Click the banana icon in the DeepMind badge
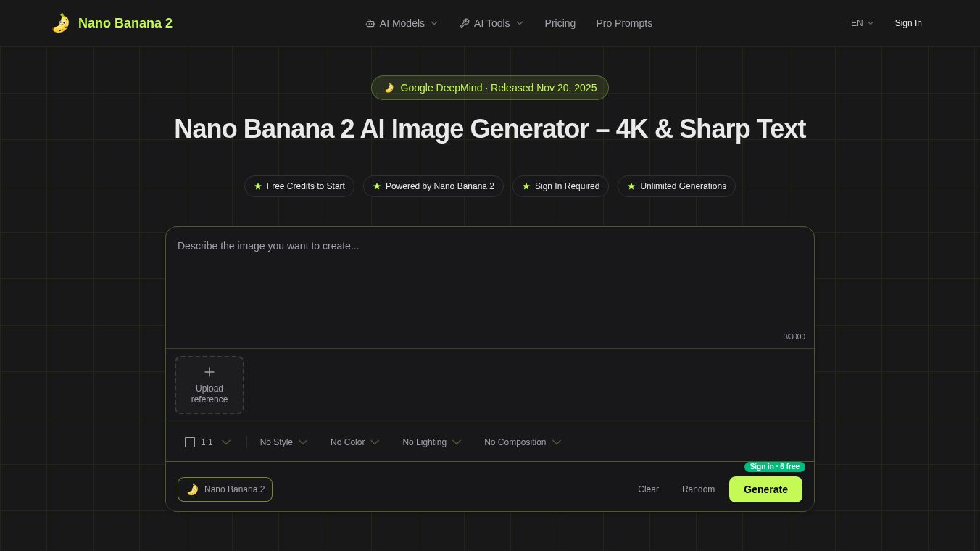The image size is (980, 551). [x=389, y=88]
